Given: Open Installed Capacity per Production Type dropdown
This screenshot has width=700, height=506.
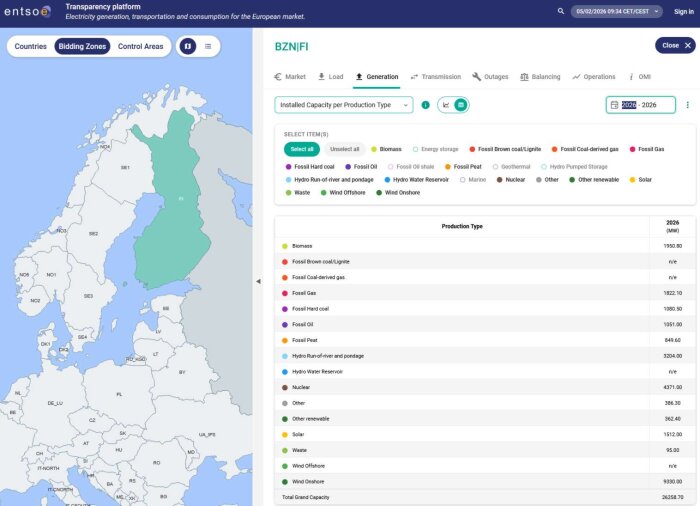Looking at the screenshot, I should tap(344, 105).
